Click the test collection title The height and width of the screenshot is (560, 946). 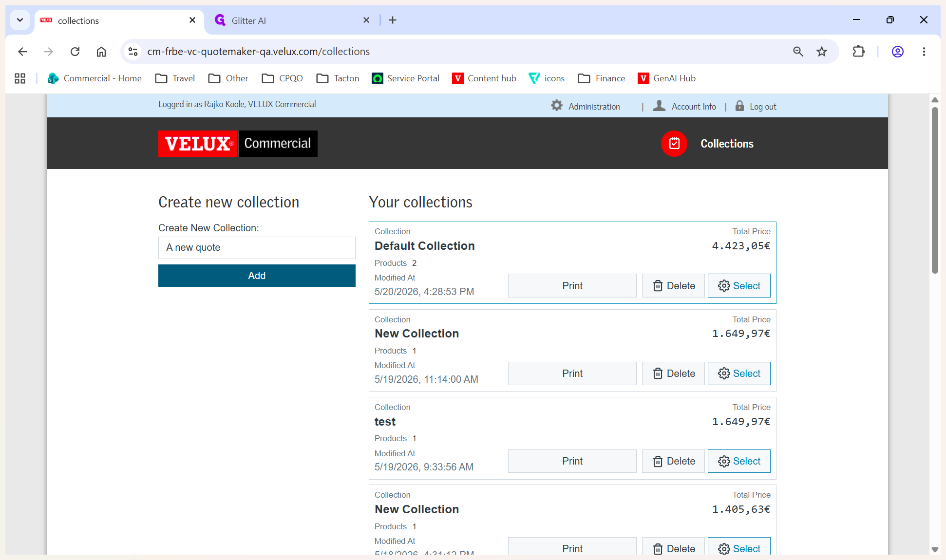(x=385, y=422)
